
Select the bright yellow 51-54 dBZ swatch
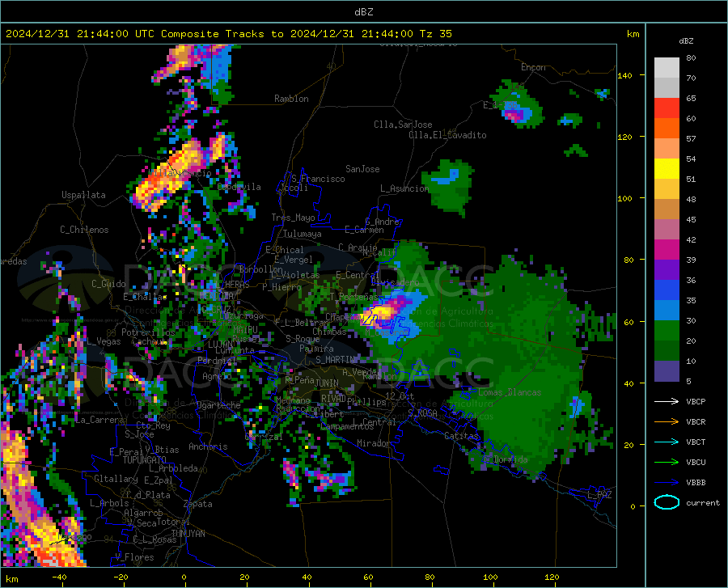(x=667, y=169)
